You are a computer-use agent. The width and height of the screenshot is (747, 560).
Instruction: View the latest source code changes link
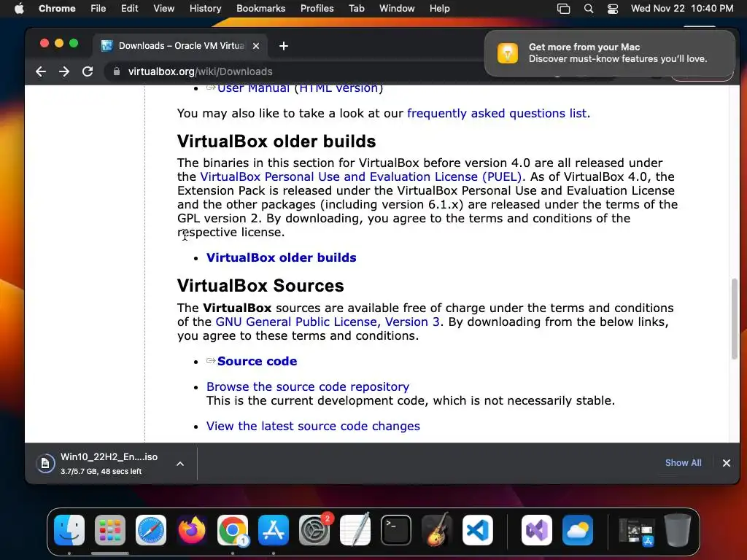tap(313, 426)
